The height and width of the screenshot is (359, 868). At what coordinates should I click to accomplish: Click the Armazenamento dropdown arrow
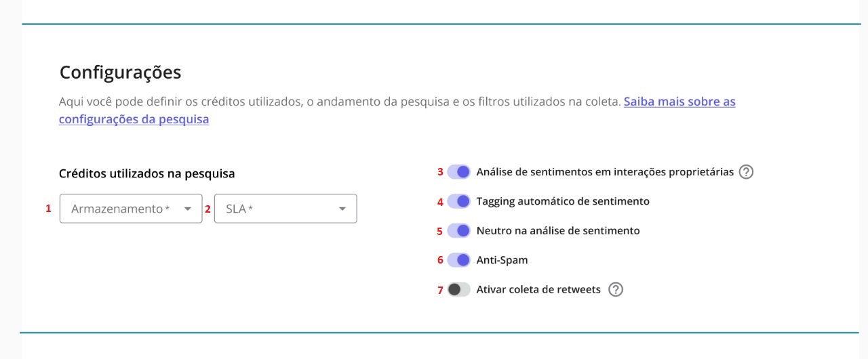188,209
